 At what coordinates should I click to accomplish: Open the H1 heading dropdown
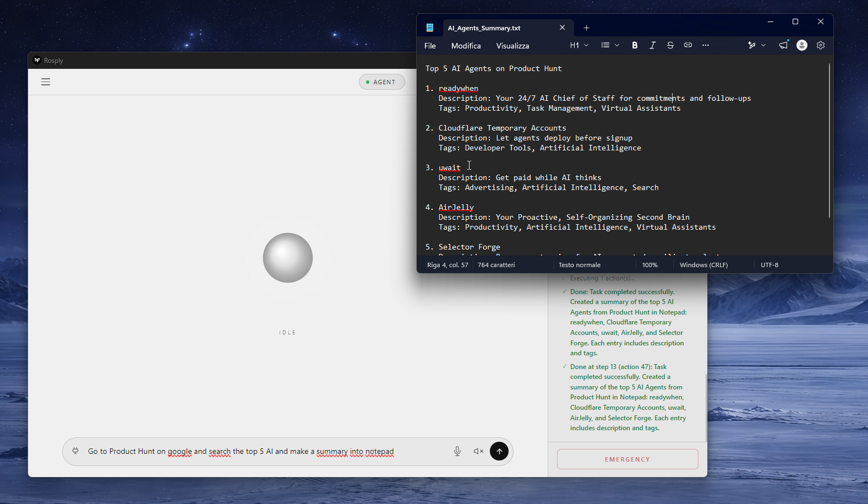(580, 45)
